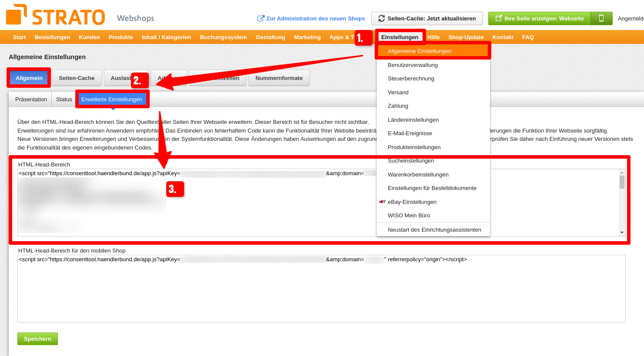Select the Präsentation sub-tab

click(30, 99)
